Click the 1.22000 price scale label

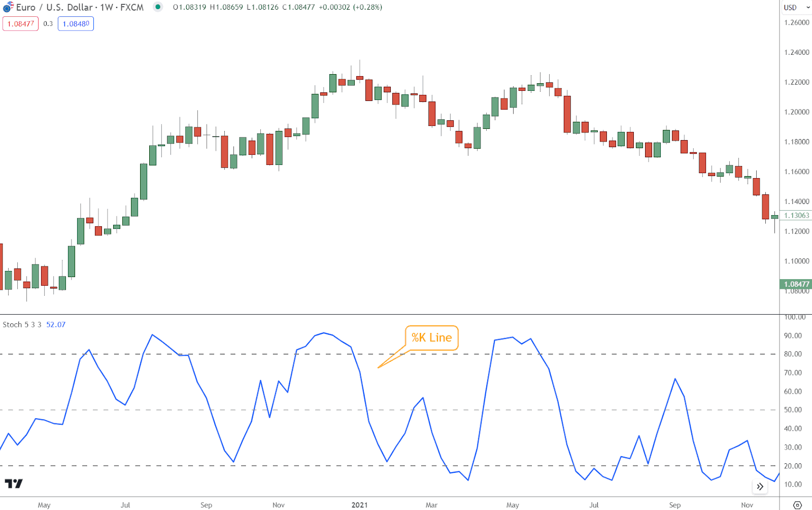coord(797,82)
